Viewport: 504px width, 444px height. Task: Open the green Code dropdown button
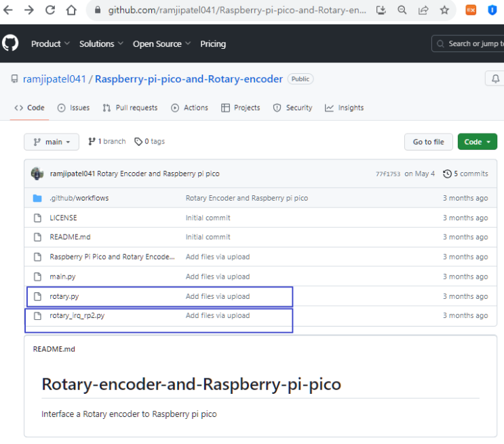[478, 142]
